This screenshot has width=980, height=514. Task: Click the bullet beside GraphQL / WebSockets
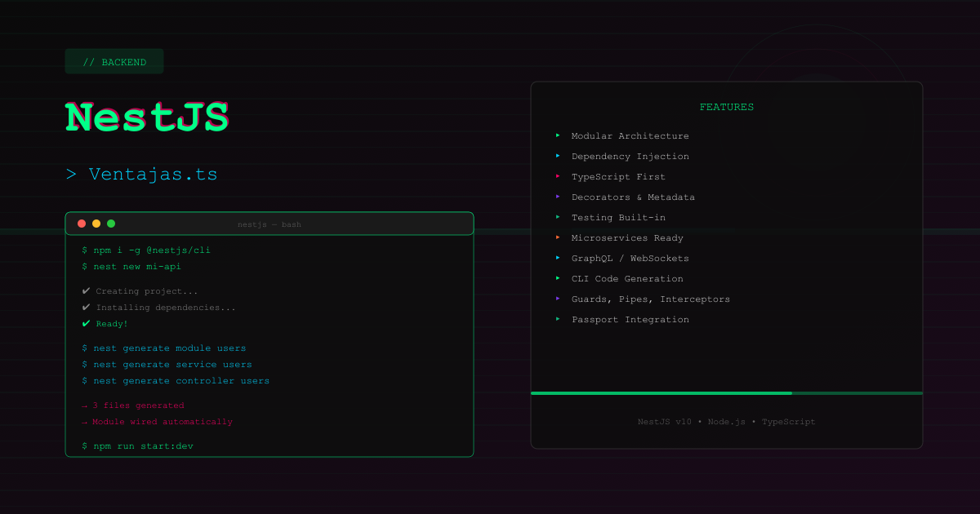click(558, 258)
